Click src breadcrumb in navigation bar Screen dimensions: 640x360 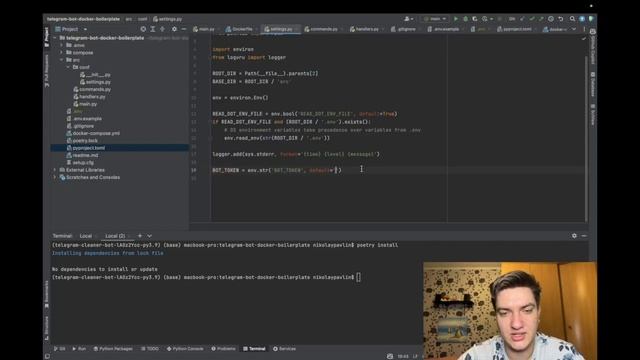[x=129, y=19]
